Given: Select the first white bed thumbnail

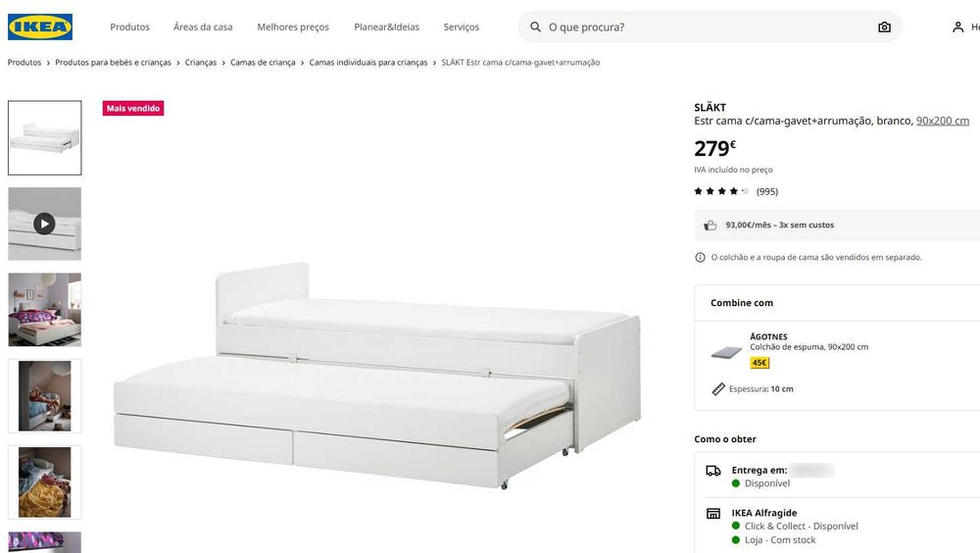Looking at the screenshot, I should coord(44,137).
